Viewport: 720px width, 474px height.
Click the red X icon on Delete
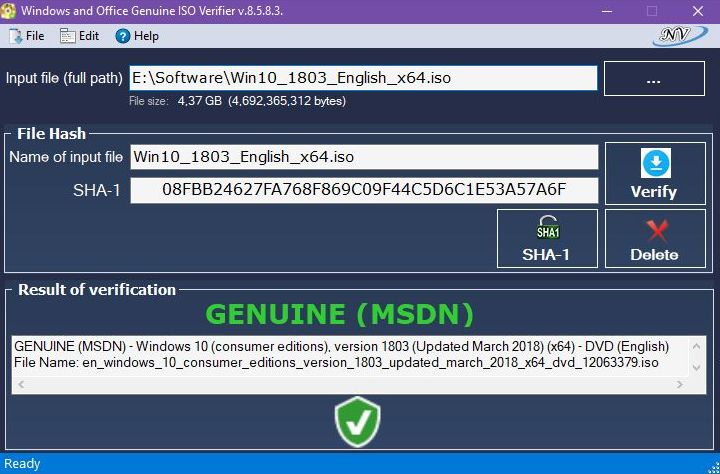pos(657,231)
